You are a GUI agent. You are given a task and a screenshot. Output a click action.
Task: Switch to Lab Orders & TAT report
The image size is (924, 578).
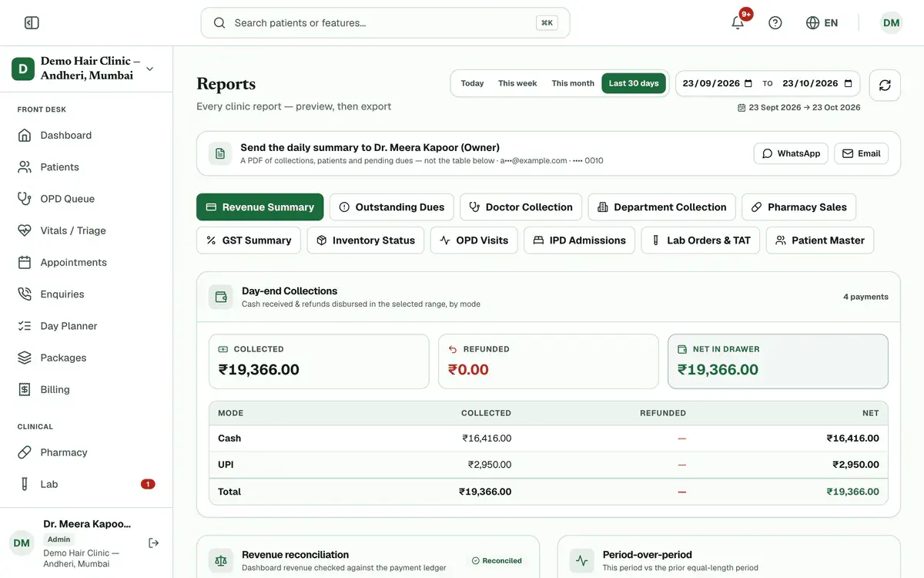coord(701,240)
